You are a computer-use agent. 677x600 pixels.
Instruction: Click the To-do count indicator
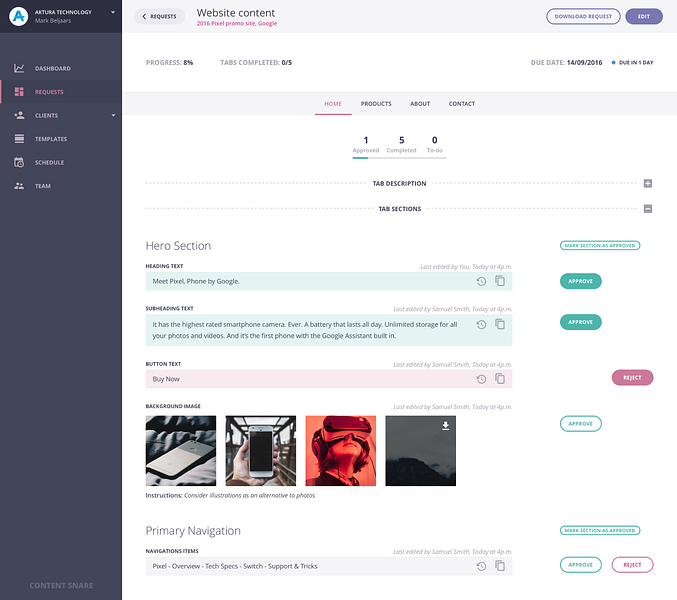coord(435,144)
